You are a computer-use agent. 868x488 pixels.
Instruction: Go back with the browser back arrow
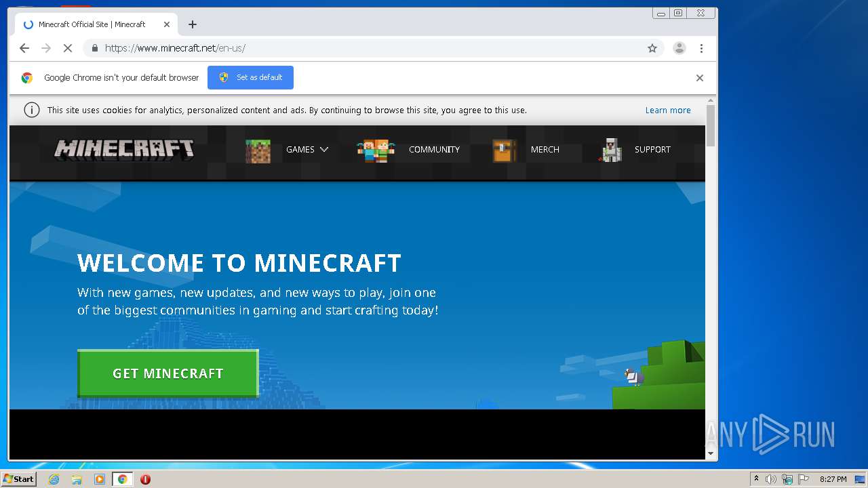[24, 48]
